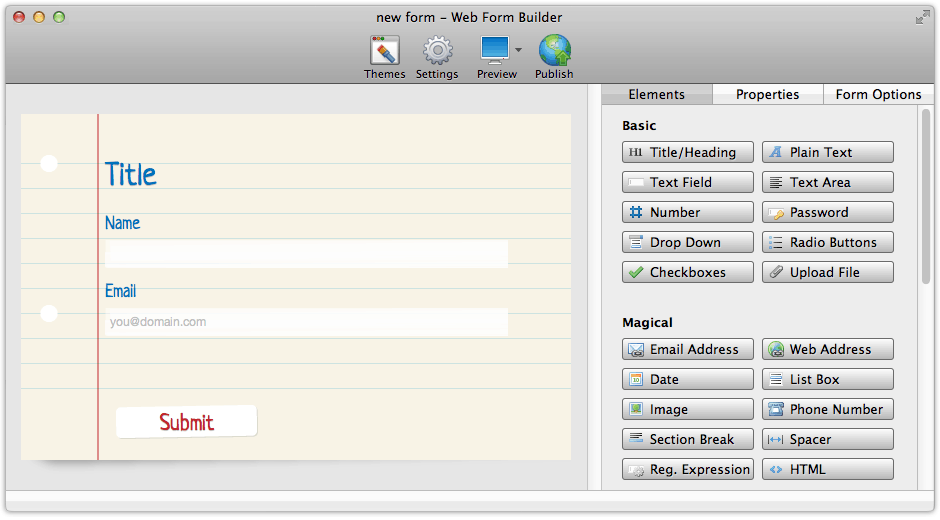This screenshot has height=520, width=940.
Task: Switch to the Properties tab
Action: (x=767, y=94)
